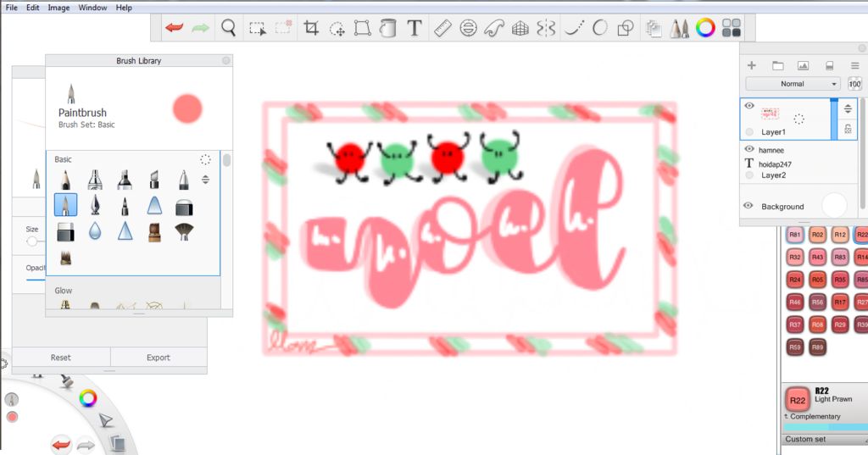Click the red Undo arrow in top toolbar
The height and width of the screenshot is (455, 868).
(x=175, y=28)
